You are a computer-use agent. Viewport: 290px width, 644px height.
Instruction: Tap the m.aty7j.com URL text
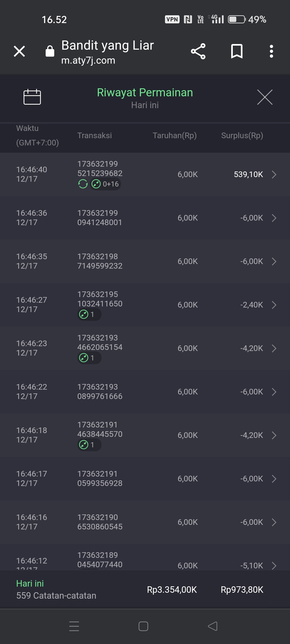(88, 60)
